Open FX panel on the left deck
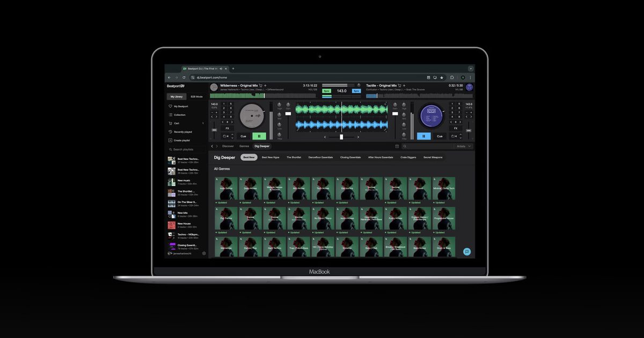The width and height of the screenshot is (644, 338). coord(227,128)
